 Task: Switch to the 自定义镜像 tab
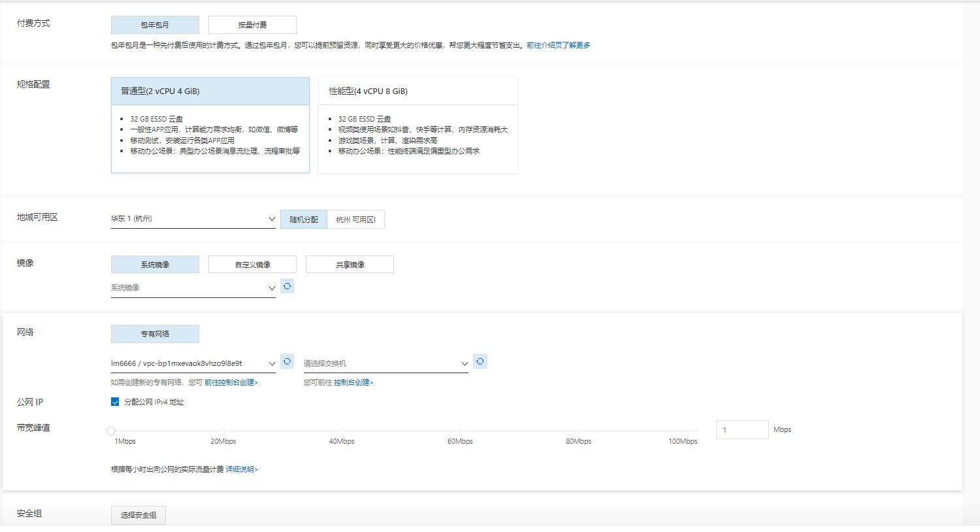coord(252,264)
